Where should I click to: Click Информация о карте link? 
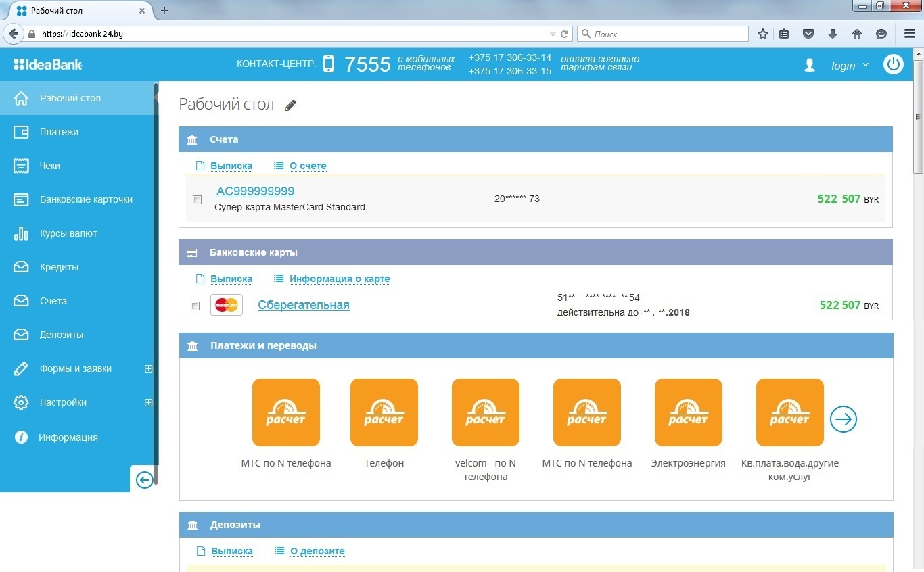point(340,279)
